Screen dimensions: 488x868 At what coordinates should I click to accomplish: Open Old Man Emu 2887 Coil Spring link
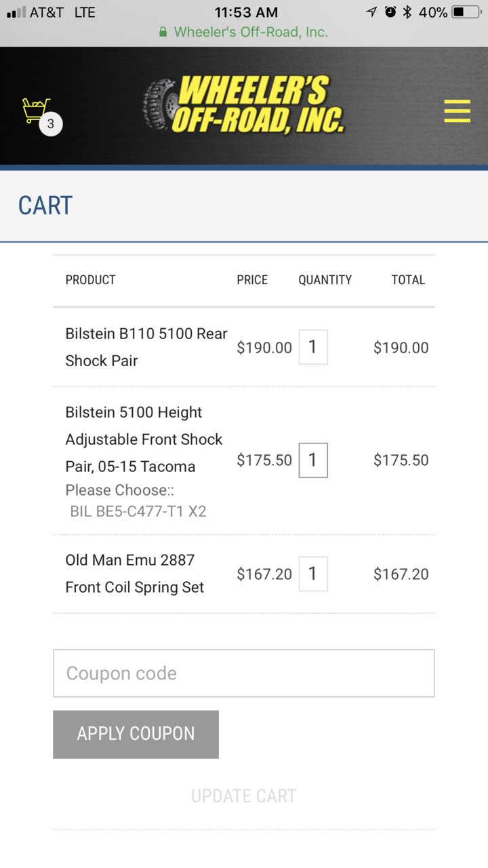click(134, 574)
